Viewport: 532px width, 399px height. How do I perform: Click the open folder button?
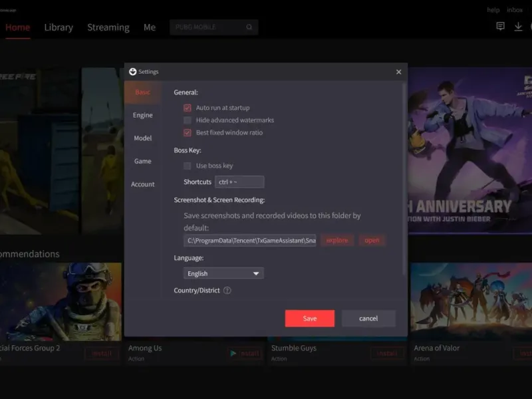click(372, 241)
